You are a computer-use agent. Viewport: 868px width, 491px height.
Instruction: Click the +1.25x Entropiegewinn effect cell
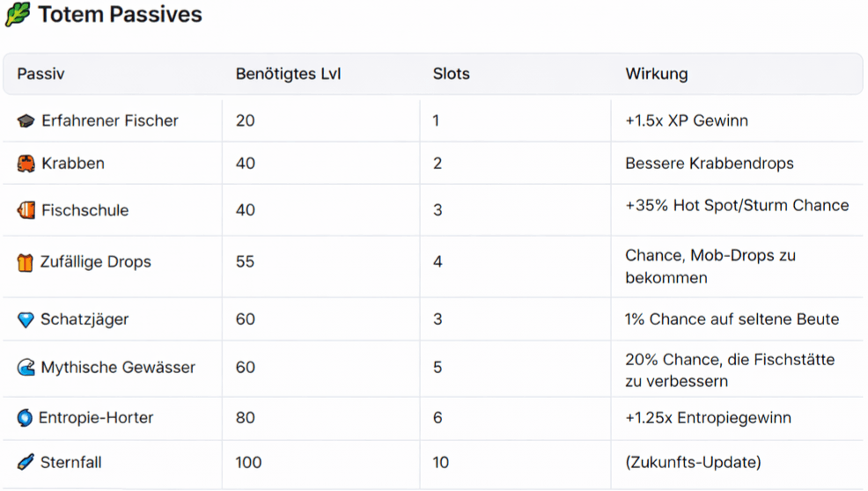708,418
